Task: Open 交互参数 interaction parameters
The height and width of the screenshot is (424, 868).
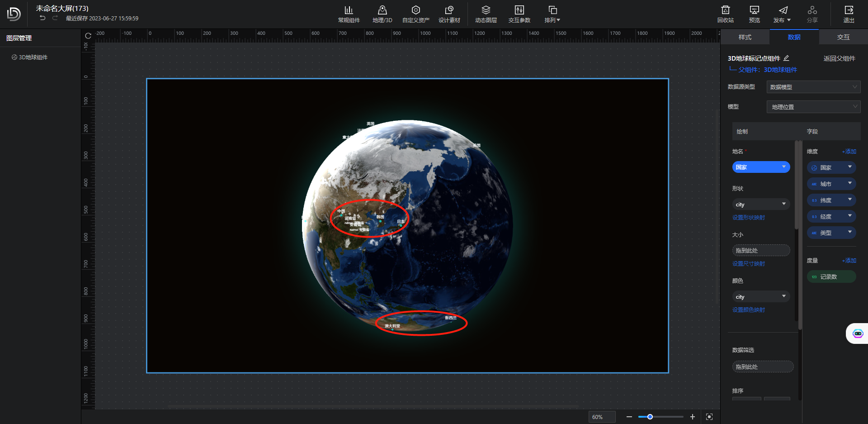Action: 519,14
